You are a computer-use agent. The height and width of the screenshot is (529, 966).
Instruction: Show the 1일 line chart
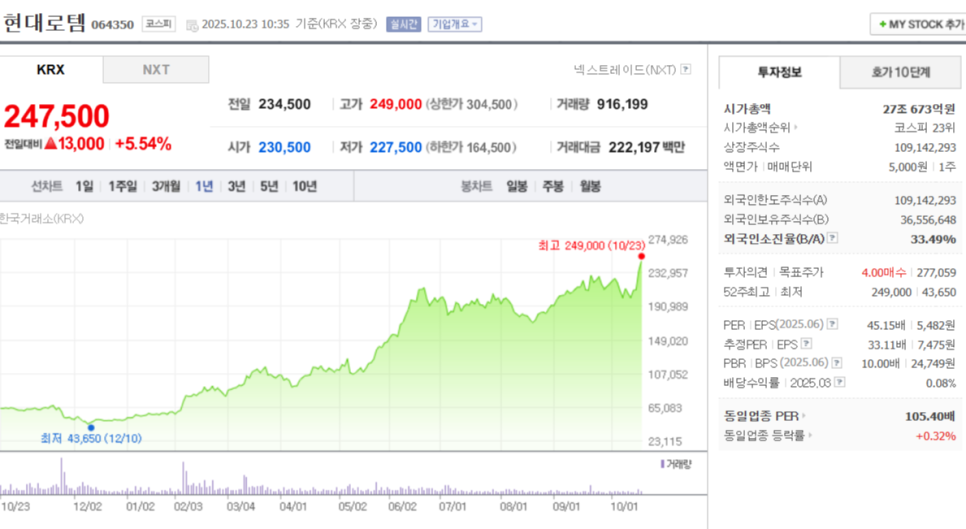coord(84,186)
